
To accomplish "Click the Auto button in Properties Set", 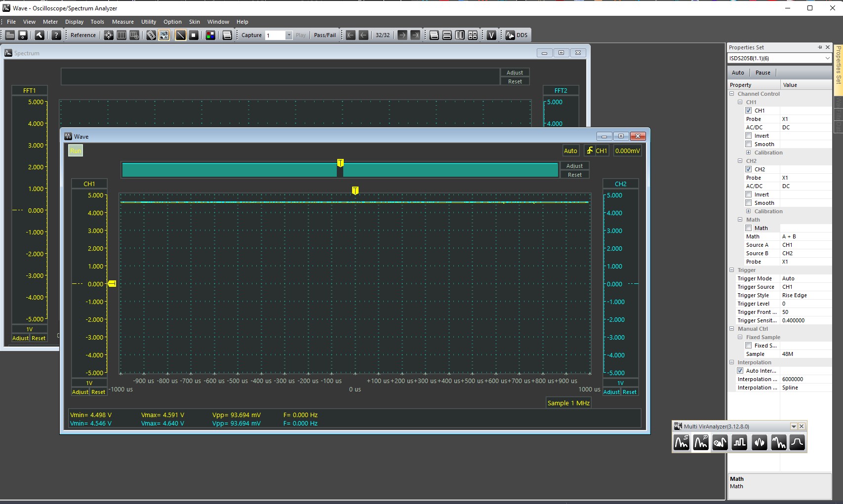I will pyautogui.click(x=738, y=73).
